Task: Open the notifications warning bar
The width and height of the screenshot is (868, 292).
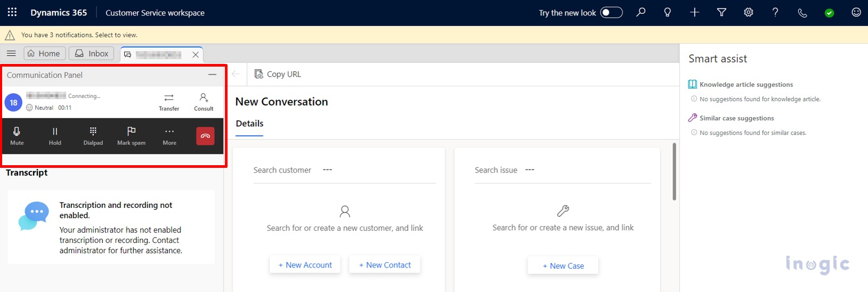Action: tap(79, 35)
